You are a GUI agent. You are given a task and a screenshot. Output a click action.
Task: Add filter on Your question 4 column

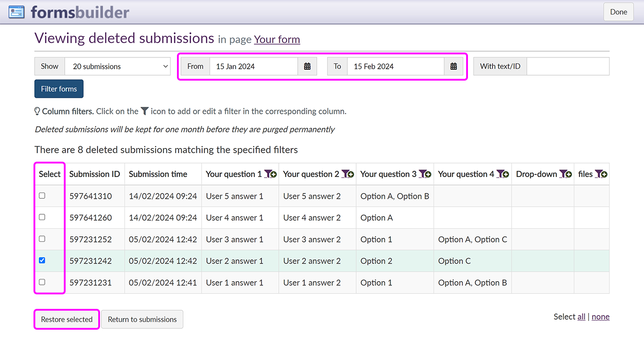click(503, 174)
